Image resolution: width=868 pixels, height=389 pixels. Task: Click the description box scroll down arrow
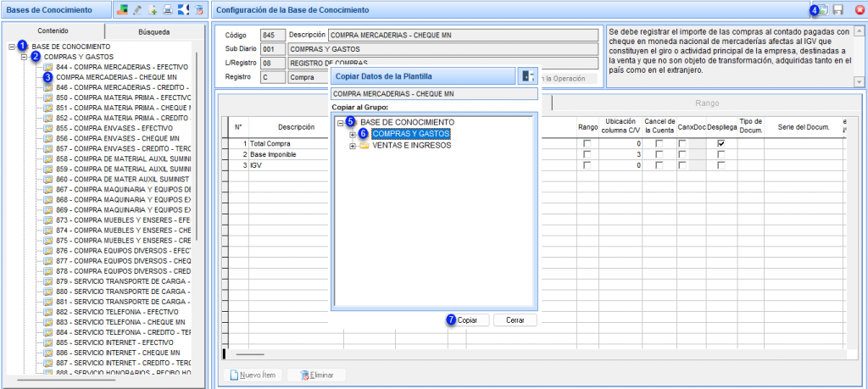[x=859, y=82]
